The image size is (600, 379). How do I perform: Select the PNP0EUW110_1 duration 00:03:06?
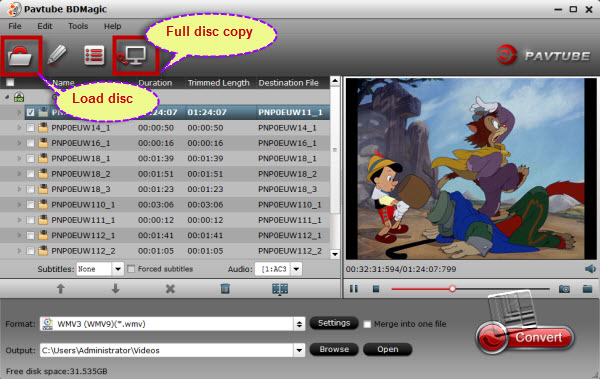[156, 204]
